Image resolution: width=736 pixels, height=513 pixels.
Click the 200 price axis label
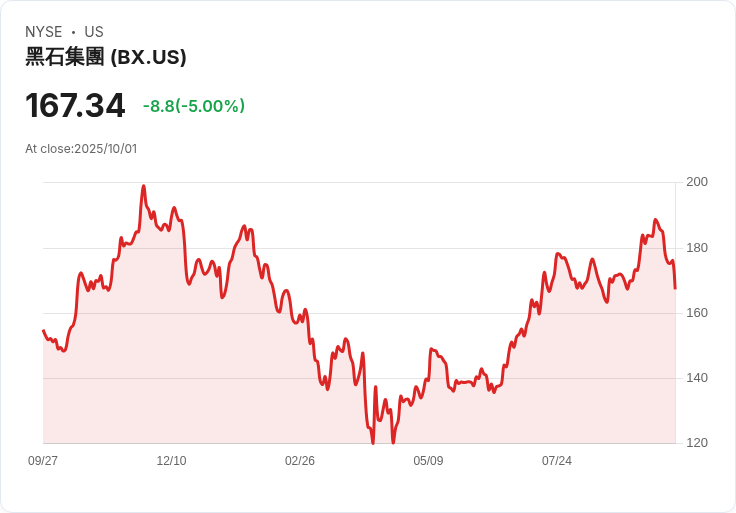(697, 182)
